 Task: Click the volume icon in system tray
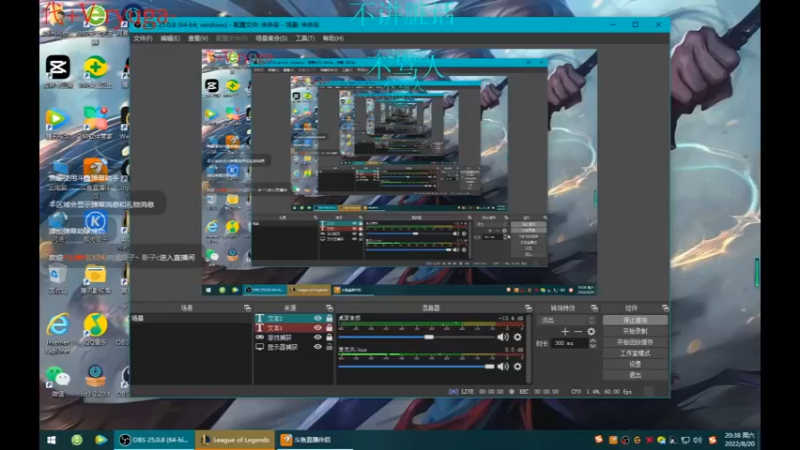pyautogui.click(x=697, y=440)
